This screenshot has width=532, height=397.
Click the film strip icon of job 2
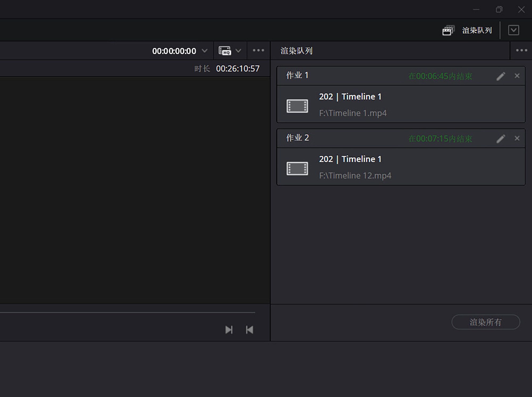tap(297, 169)
